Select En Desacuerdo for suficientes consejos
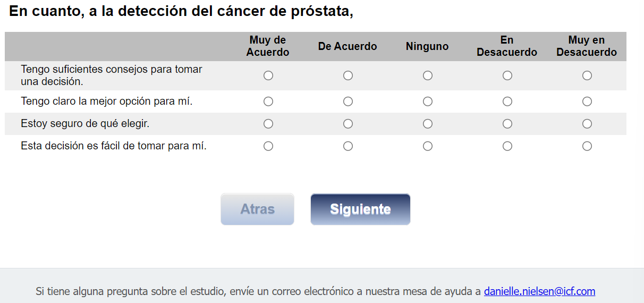Viewport: 644px width, 303px height. 507,75
